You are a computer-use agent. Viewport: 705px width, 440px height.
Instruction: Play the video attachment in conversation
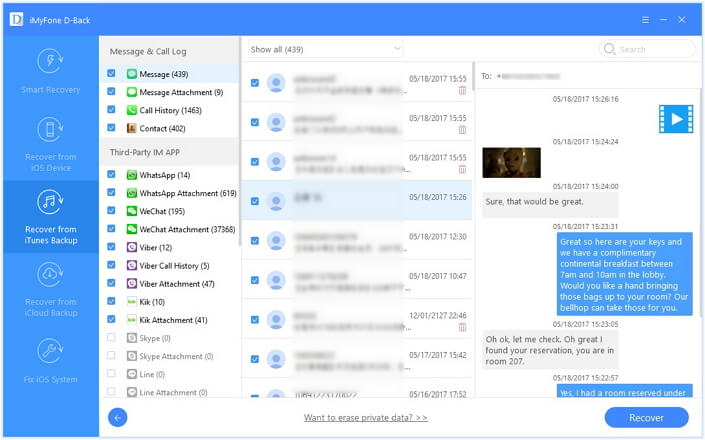pos(675,119)
